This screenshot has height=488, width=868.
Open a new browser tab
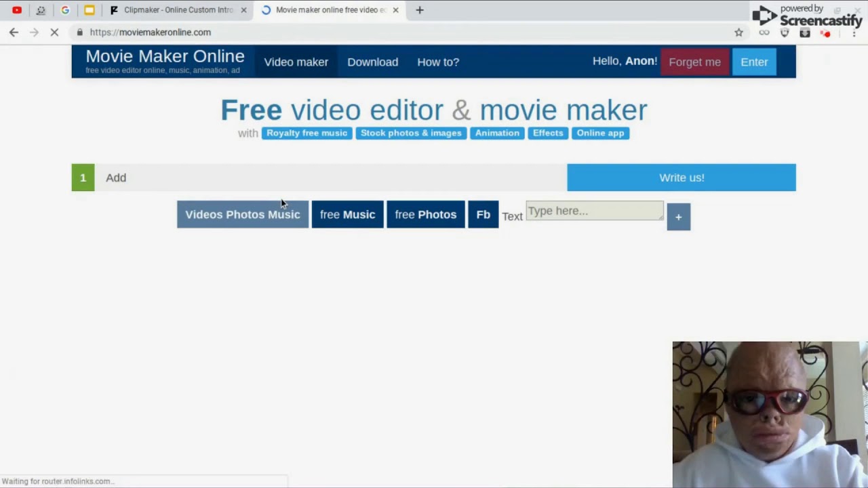[x=420, y=10]
